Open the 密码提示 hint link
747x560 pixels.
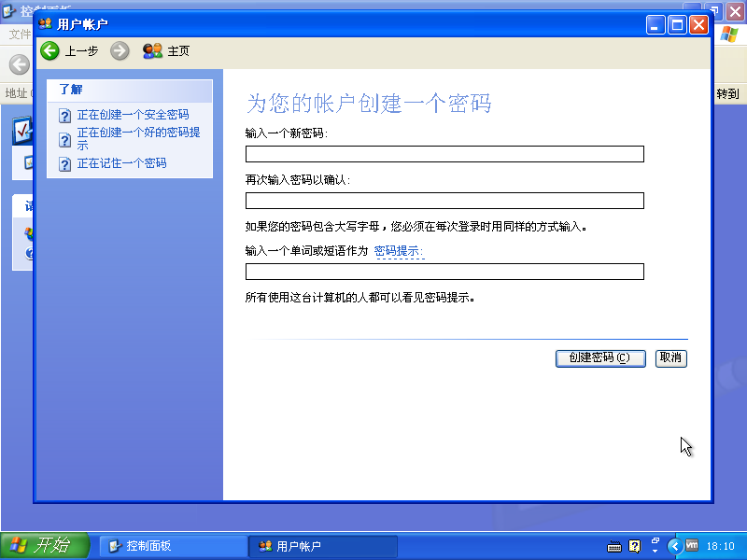[x=399, y=250]
